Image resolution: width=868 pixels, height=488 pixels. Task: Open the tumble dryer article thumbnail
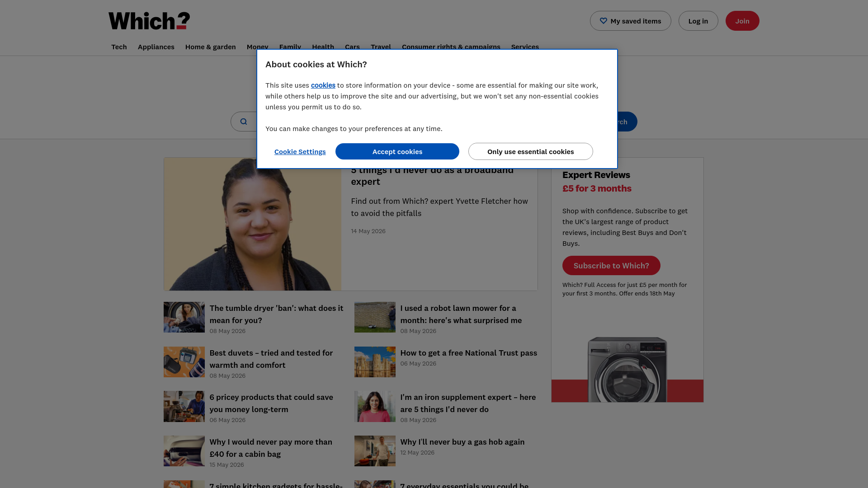[x=184, y=317]
